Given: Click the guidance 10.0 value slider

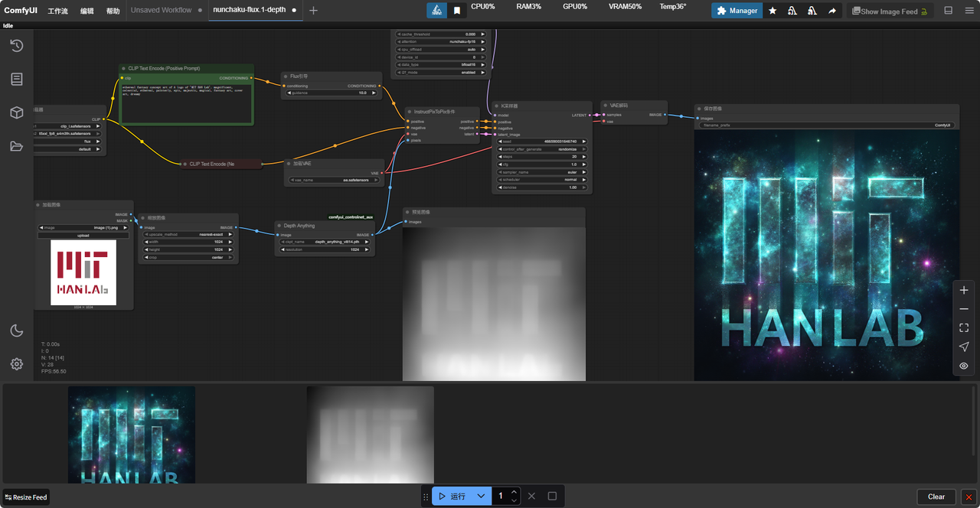Looking at the screenshot, I should click(x=332, y=93).
